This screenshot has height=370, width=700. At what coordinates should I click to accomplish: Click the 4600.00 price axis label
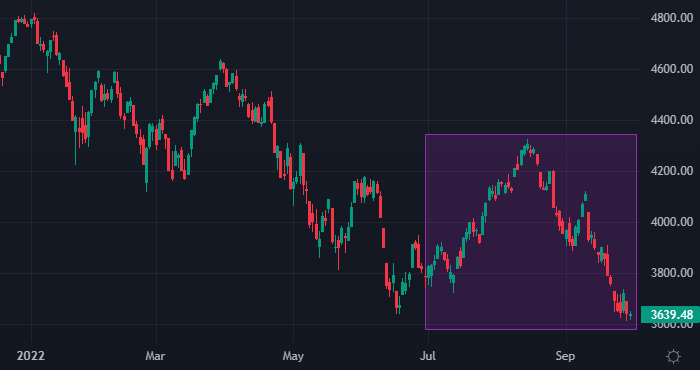671,69
